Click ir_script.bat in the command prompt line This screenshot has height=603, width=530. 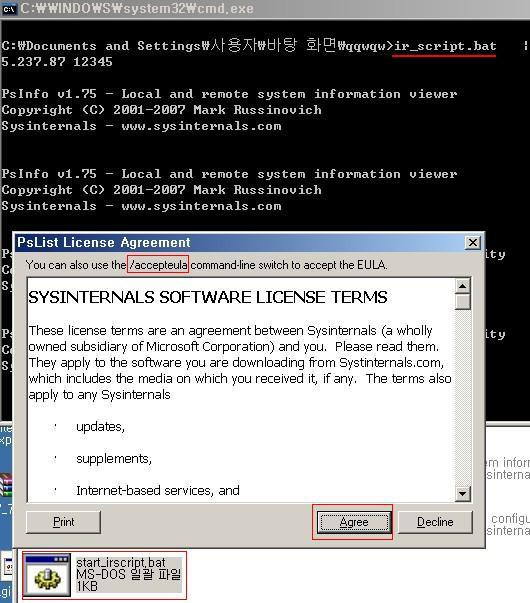pyautogui.click(x=445, y=46)
